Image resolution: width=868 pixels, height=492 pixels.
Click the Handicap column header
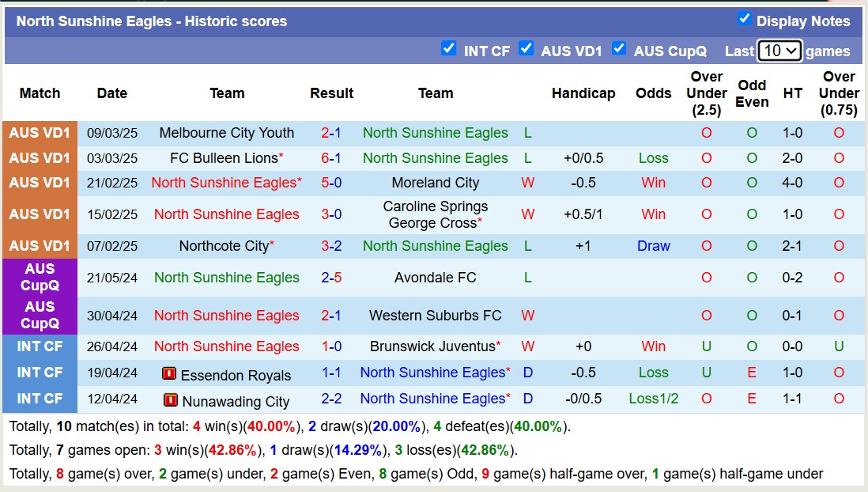click(x=583, y=93)
